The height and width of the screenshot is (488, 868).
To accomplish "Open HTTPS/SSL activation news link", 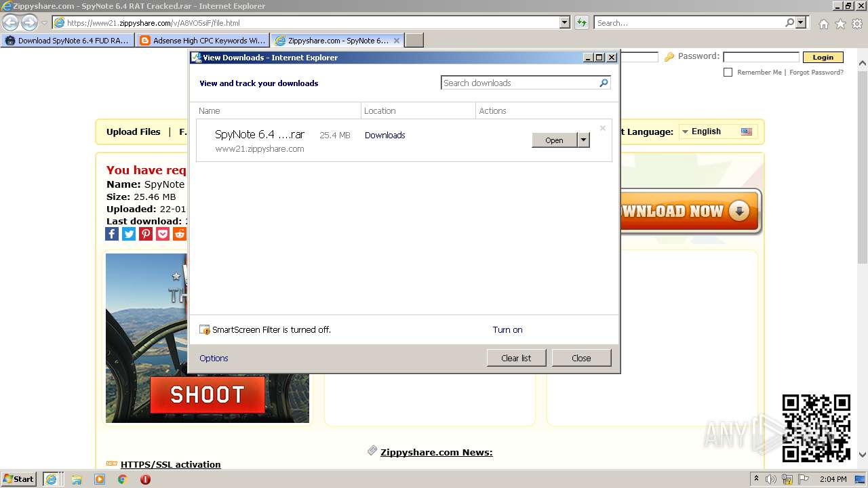I will [x=170, y=464].
